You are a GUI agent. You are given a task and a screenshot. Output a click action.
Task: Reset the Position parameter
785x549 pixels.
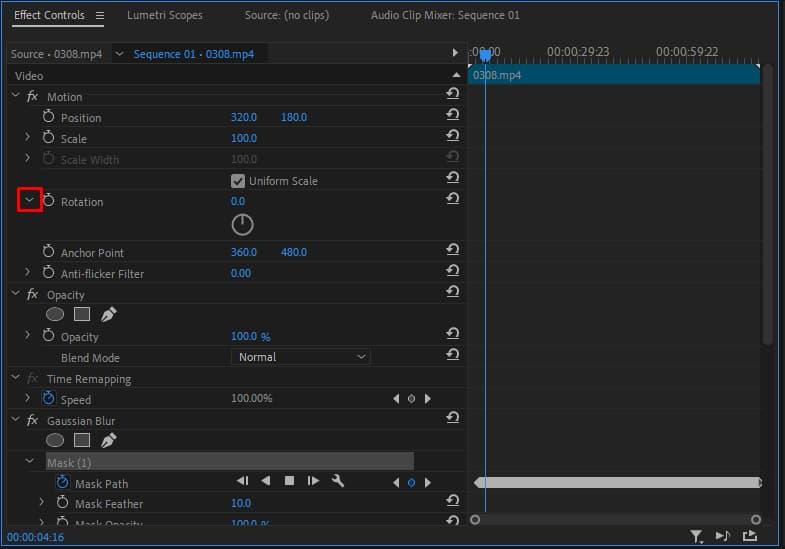click(x=452, y=117)
